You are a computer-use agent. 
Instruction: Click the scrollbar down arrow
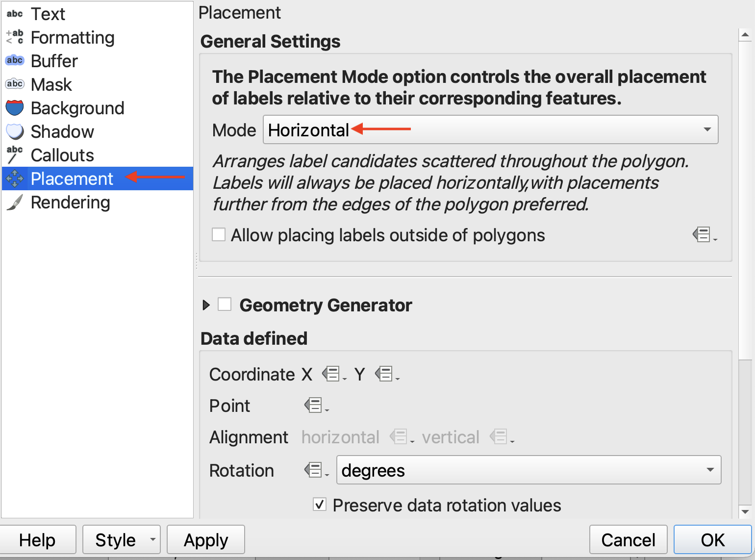[x=745, y=511]
